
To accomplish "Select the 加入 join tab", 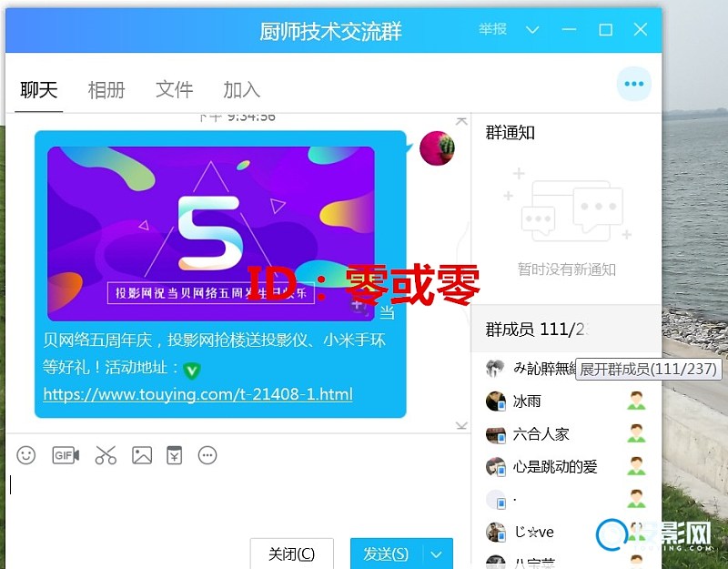I will pos(241,89).
